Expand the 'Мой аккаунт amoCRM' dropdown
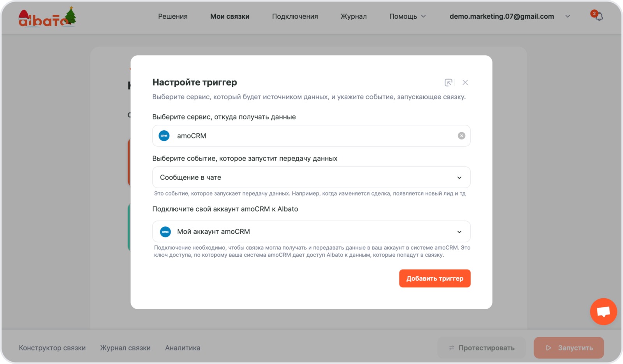 pyautogui.click(x=459, y=232)
